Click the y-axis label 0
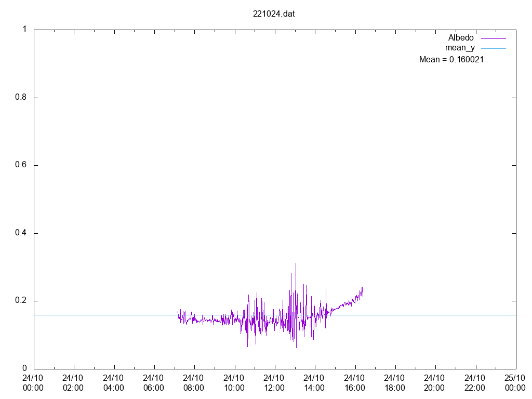 point(24,368)
